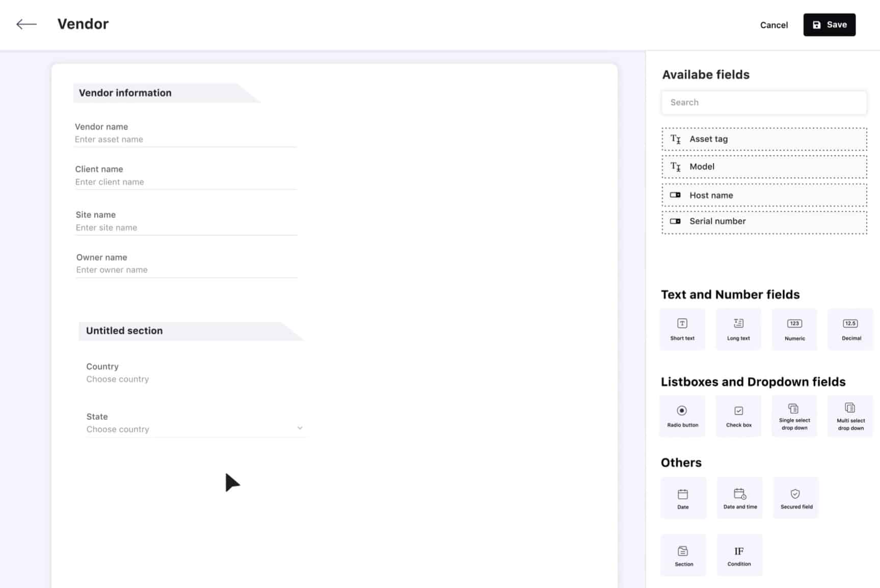Select the Asset tag available field

tap(764, 139)
